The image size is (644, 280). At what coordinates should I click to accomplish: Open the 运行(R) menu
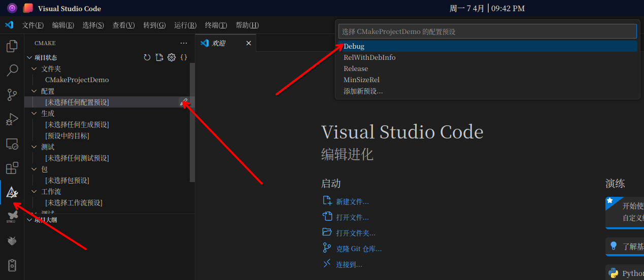(185, 25)
